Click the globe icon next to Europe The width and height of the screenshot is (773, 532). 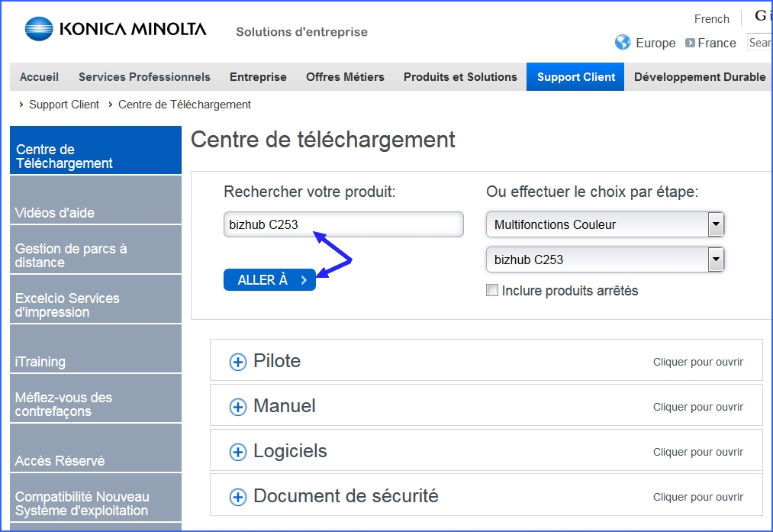pos(623,44)
